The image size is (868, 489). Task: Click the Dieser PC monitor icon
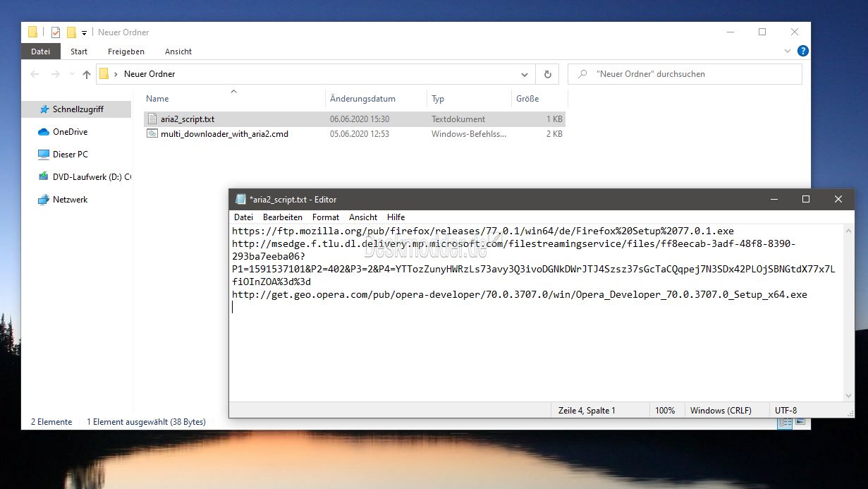tap(44, 155)
